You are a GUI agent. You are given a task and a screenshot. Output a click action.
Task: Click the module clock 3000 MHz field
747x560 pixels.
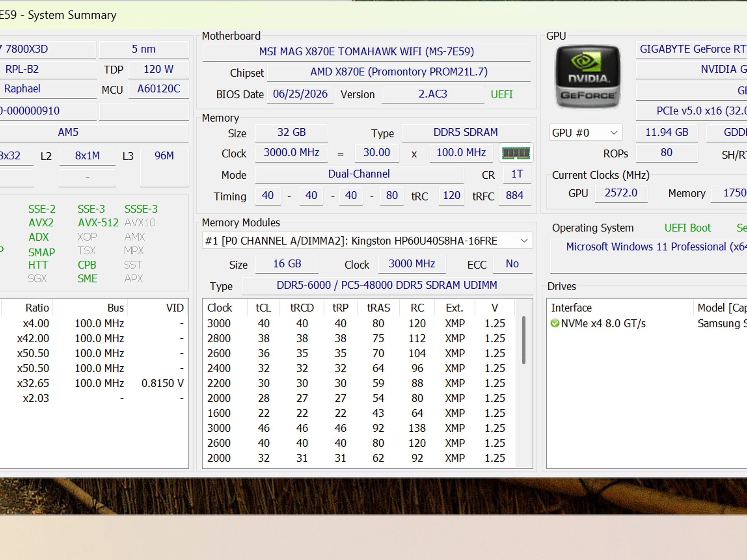[x=412, y=264]
